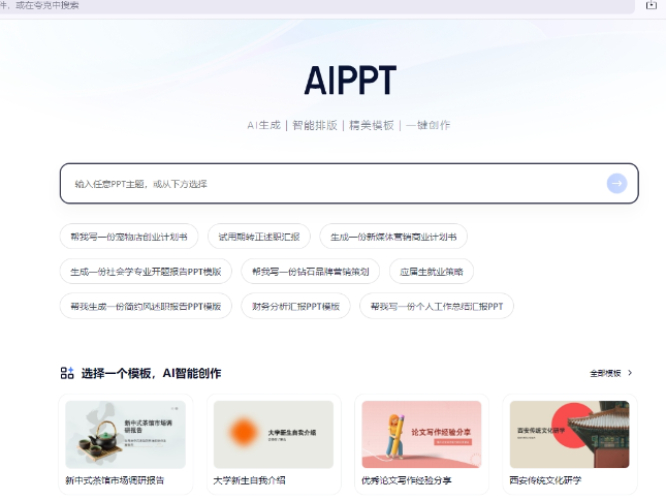The image size is (666, 500).
Task: Click the 优秀论文写作经验分享 title text
Action: [406, 480]
